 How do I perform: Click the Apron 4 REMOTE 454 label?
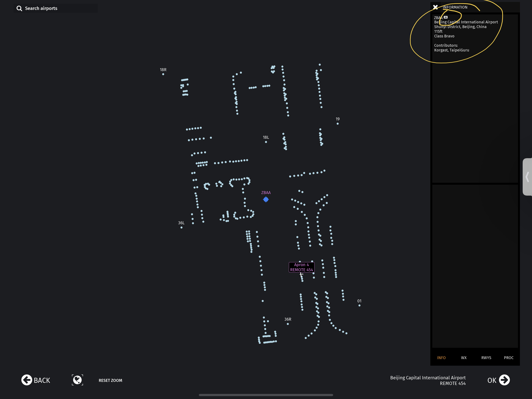tap(301, 267)
